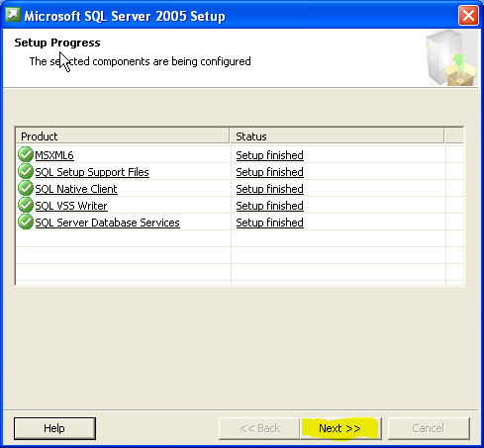Viewport: 484px width, 448px height.
Task: View Setup finished status for SQL VSS Writer
Action: click(x=270, y=206)
